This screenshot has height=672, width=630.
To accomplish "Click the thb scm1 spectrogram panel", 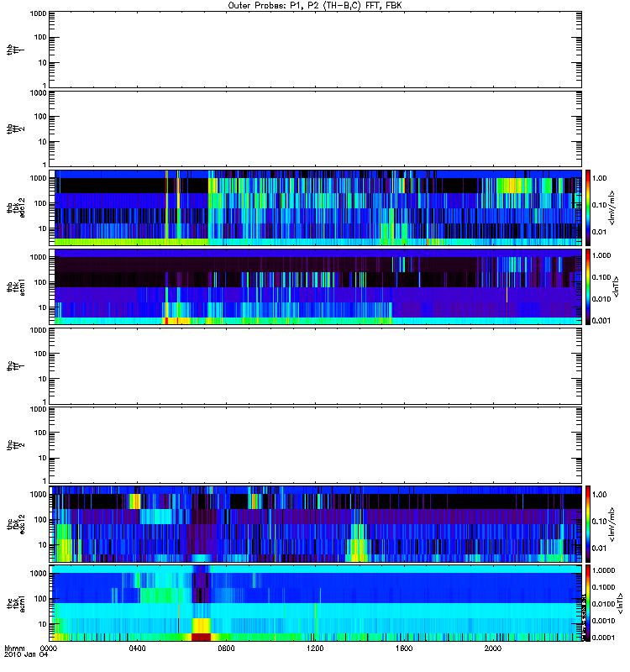I will (x=316, y=286).
